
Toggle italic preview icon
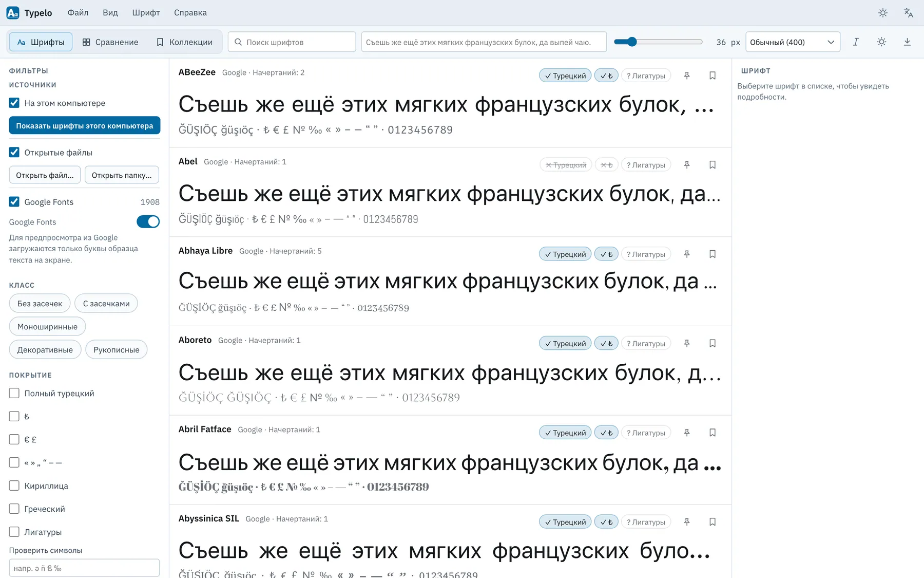coord(856,42)
